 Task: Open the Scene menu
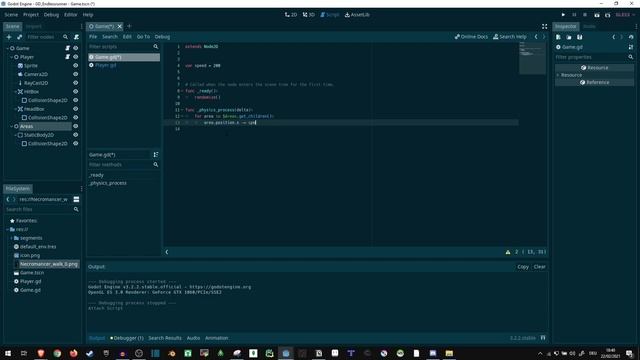pos(11,15)
